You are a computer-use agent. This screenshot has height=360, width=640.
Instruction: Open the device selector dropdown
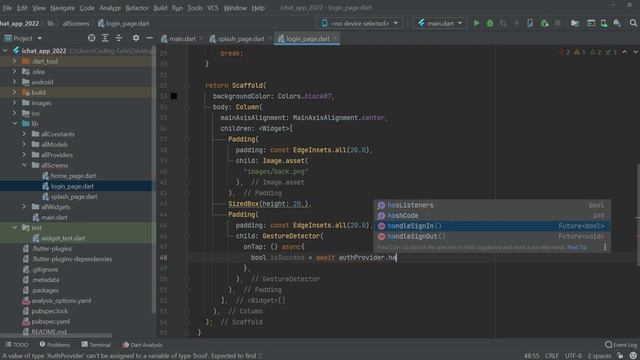point(360,23)
